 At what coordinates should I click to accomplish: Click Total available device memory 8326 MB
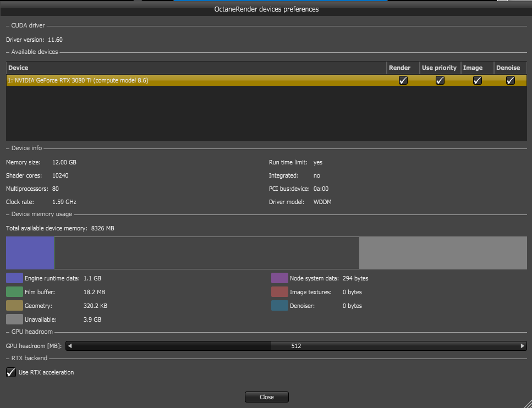[60, 228]
